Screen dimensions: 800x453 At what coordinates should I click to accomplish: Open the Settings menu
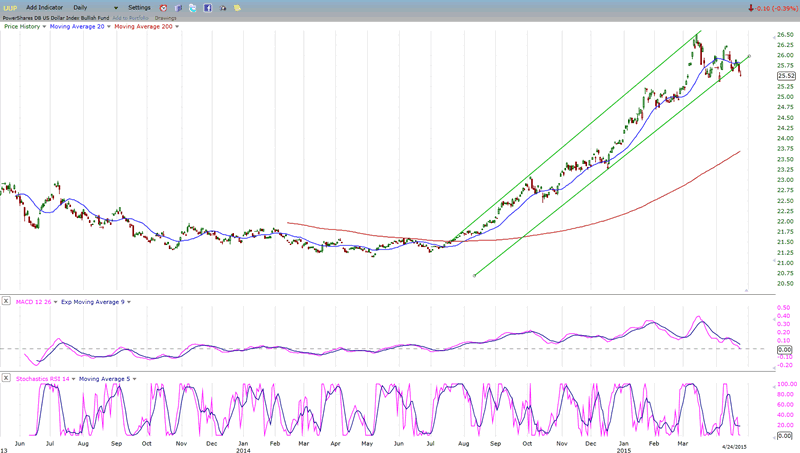click(x=139, y=7)
